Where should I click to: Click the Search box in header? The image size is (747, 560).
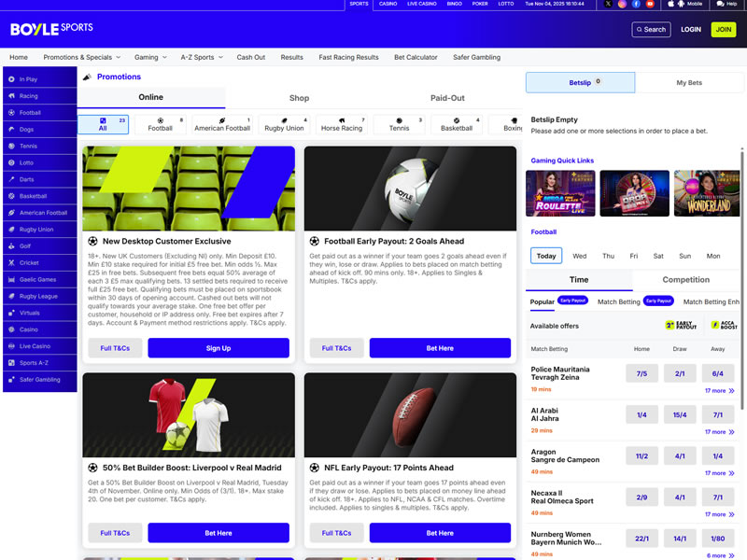tap(651, 30)
